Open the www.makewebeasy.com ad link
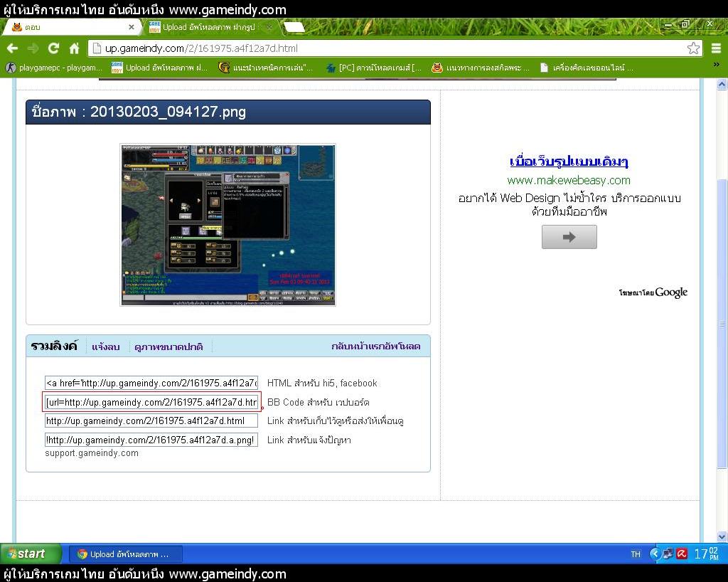This screenshot has height=582, width=728. coord(569,180)
